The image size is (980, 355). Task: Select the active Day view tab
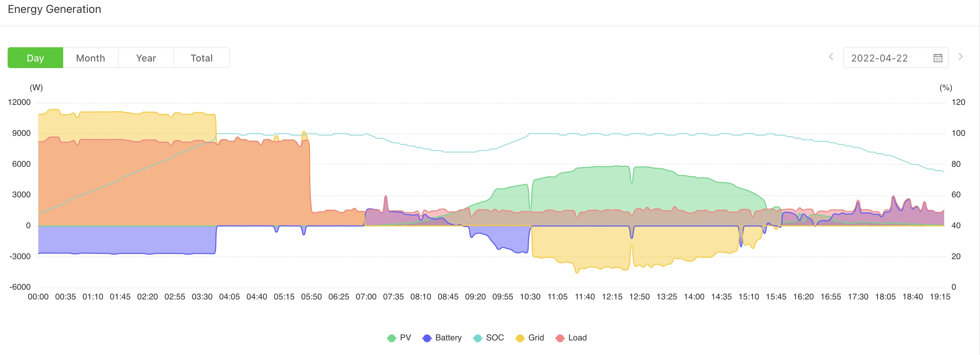35,58
